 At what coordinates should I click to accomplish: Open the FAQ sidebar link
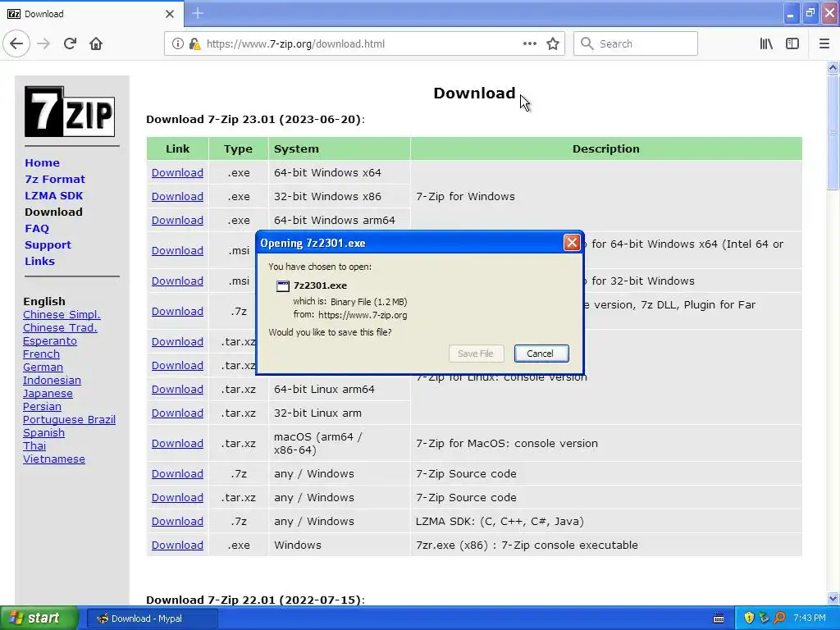pyautogui.click(x=37, y=228)
